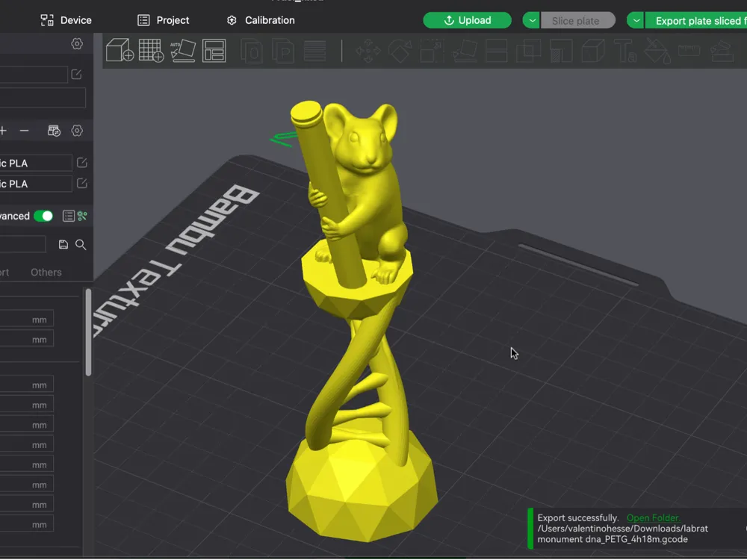
Task: Click the plus icon to add filament
Action: (x=3, y=131)
